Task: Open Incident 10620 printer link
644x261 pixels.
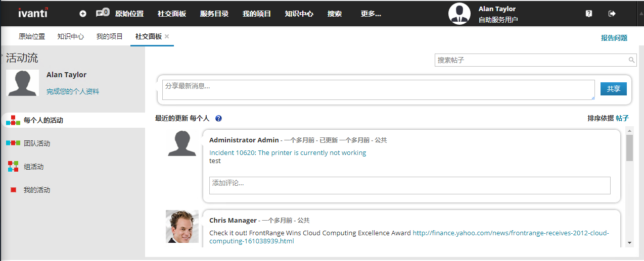Action: click(288, 152)
